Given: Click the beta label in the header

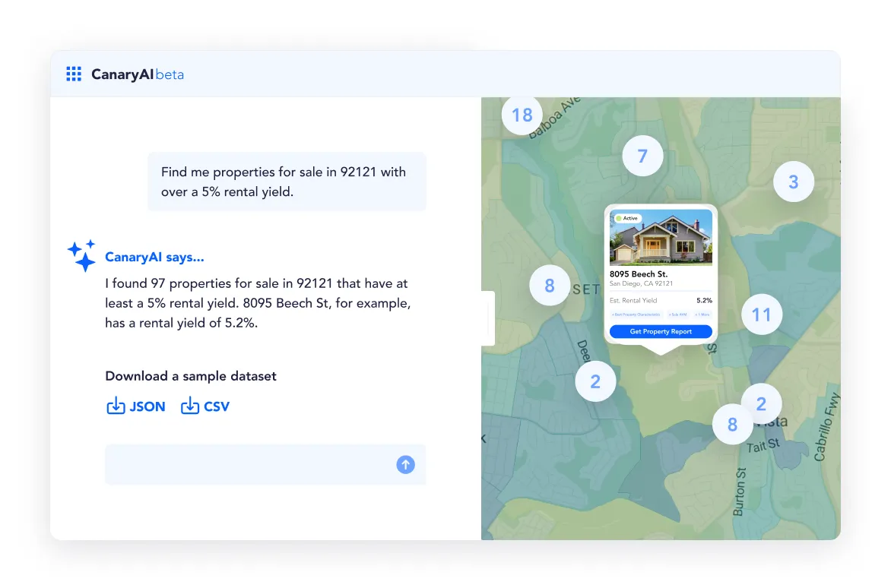Looking at the screenshot, I should pos(170,74).
